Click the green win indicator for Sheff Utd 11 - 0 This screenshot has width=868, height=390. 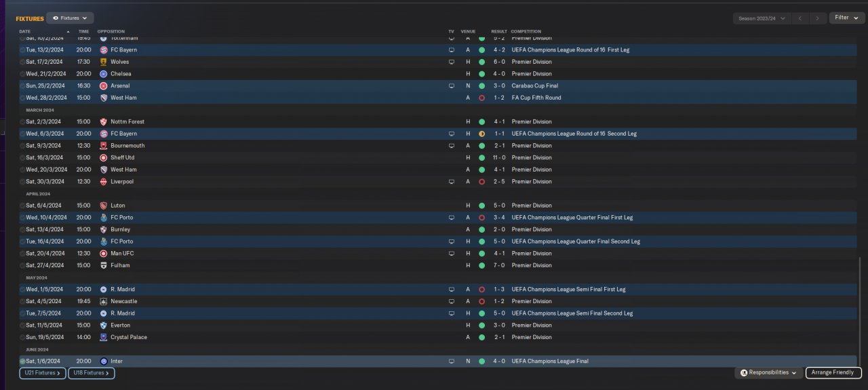click(x=481, y=158)
